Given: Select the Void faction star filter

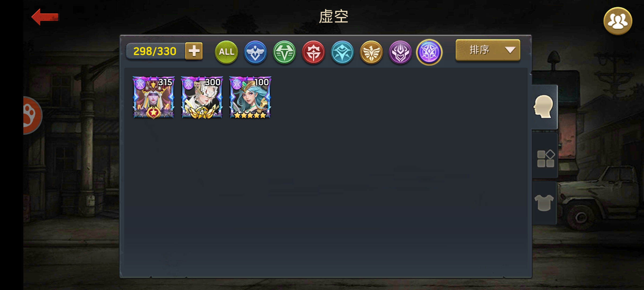Looking at the screenshot, I should [x=429, y=52].
